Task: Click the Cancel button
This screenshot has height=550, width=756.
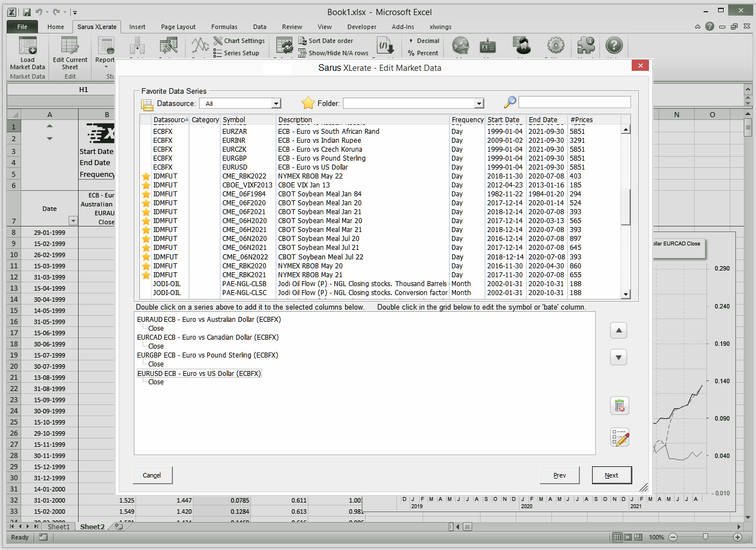Action: (152, 475)
